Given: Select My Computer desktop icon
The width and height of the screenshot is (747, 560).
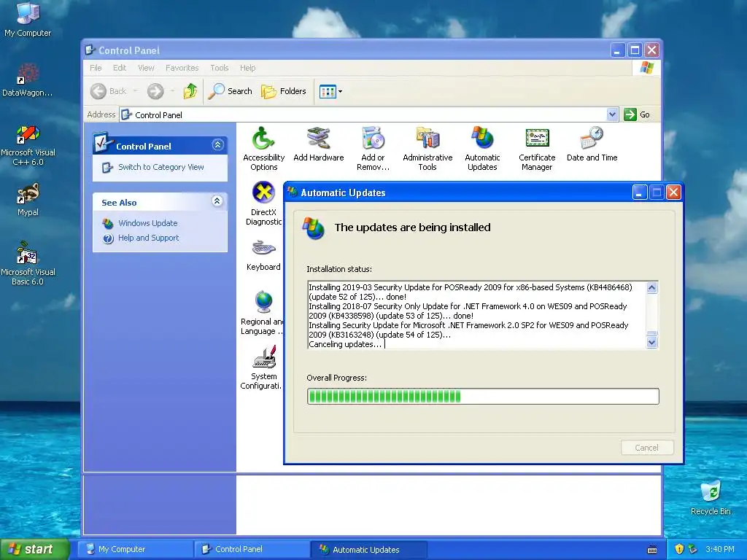Looking at the screenshot, I should 28,20.
